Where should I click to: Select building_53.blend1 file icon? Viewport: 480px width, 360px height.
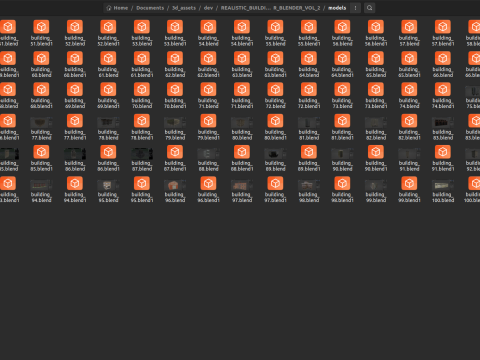coord(175,27)
